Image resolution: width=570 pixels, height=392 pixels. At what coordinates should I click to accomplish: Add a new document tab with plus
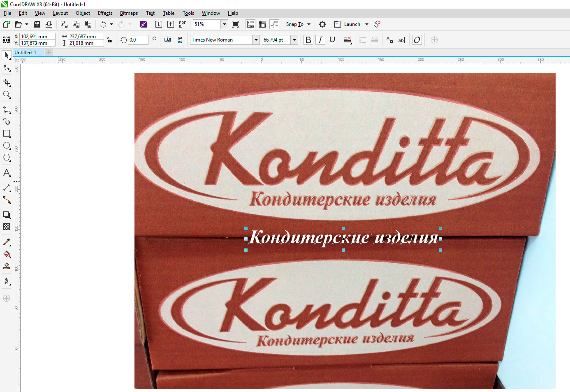[x=49, y=52]
